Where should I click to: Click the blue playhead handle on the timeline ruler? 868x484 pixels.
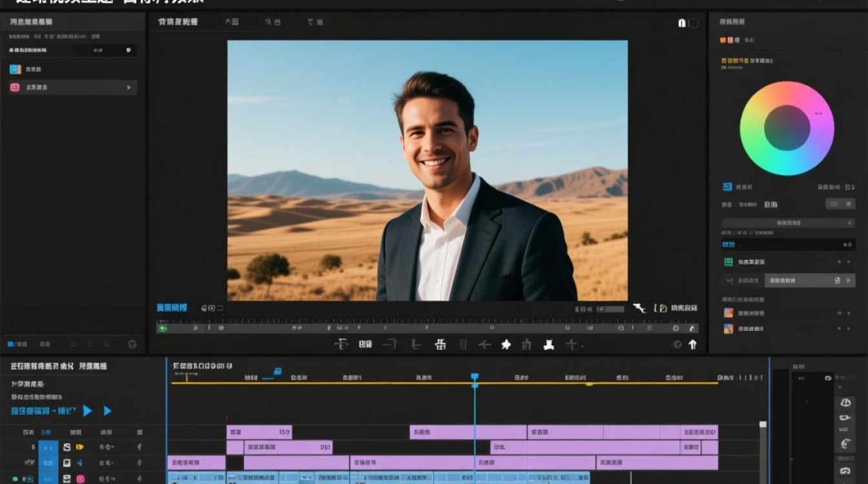pyautogui.click(x=475, y=376)
